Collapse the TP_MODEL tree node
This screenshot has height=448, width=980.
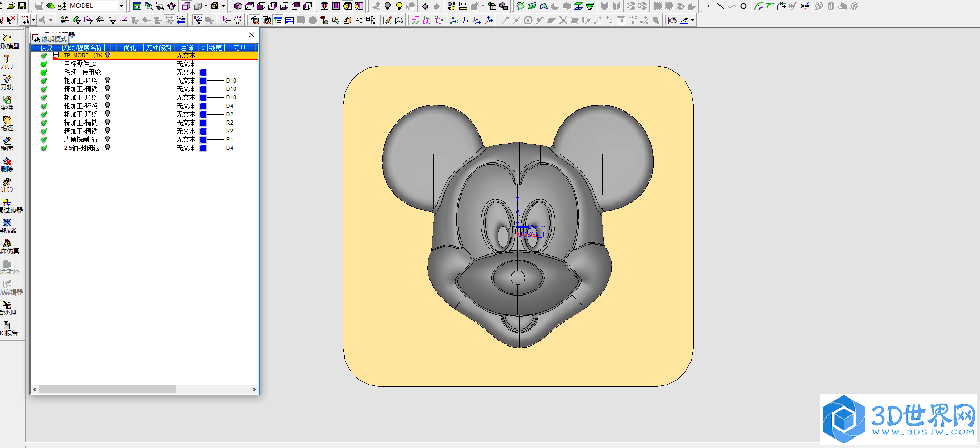(x=56, y=55)
